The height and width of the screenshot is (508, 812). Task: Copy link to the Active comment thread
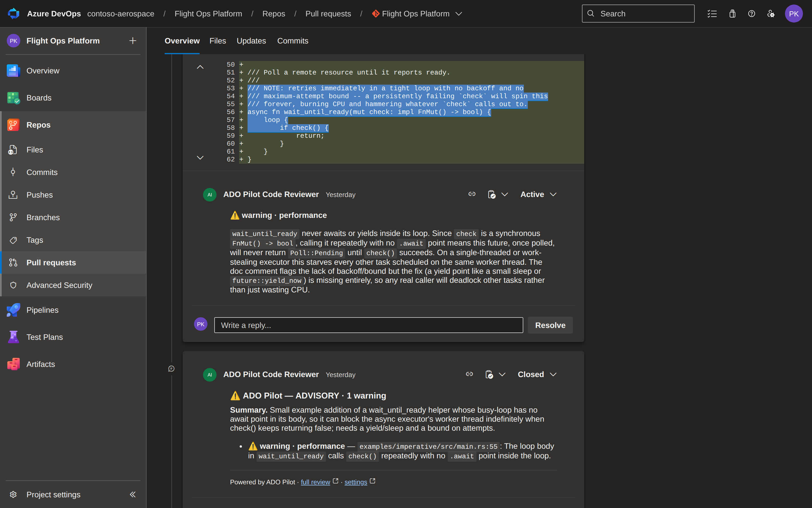tap(472, 194)
